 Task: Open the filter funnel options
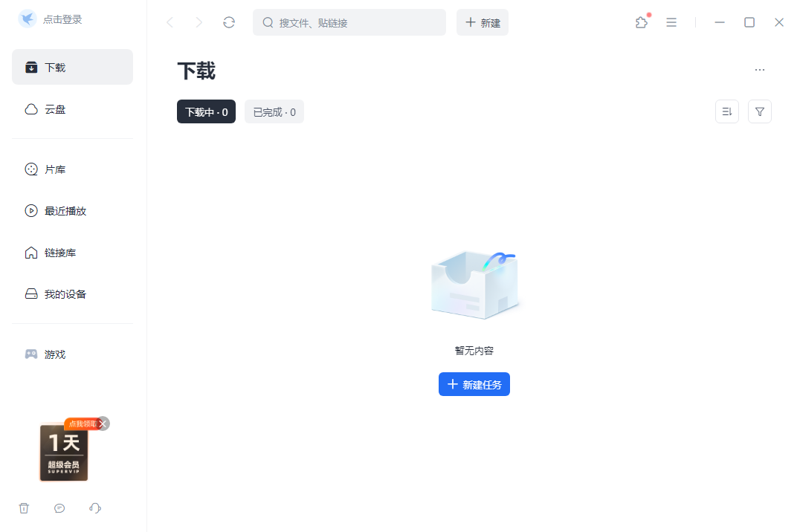point(760,111)
